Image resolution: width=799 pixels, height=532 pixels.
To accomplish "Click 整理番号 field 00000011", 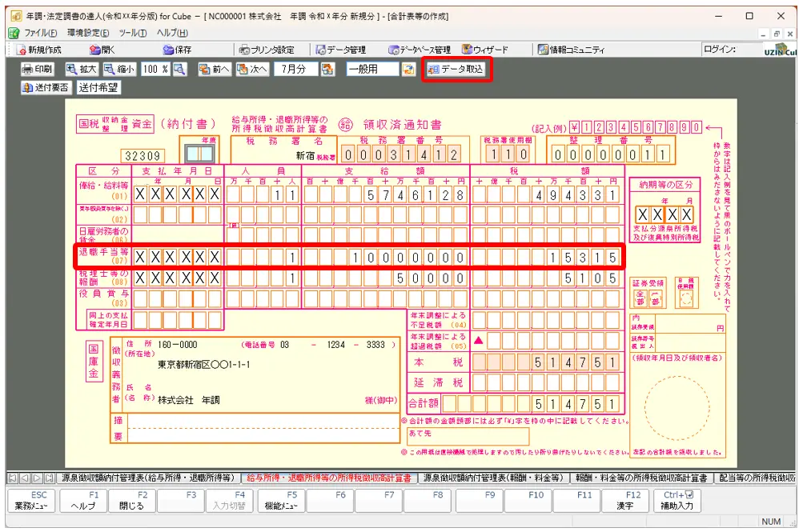I will pyautogui.click(x=611, y=154).
